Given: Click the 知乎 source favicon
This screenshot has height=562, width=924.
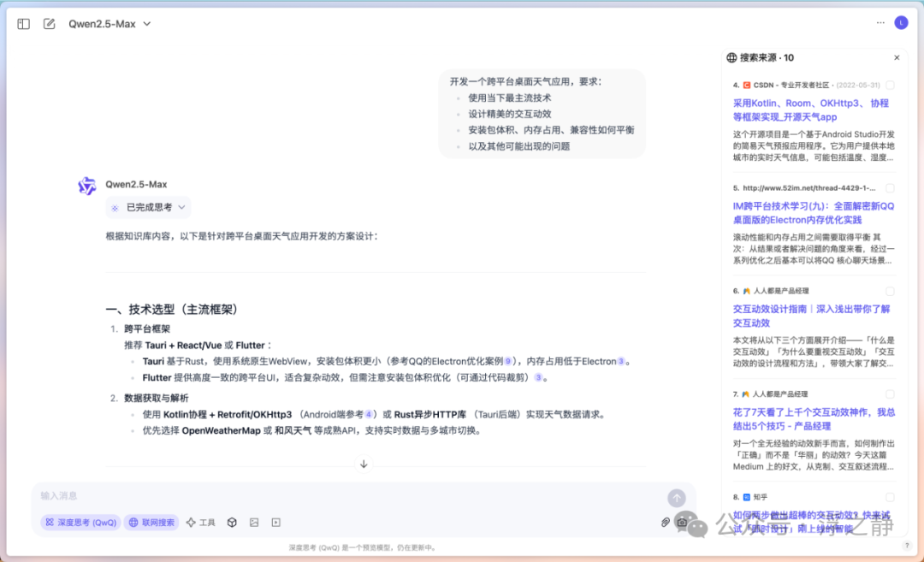Looking at the screenshot, I should 747,497.
